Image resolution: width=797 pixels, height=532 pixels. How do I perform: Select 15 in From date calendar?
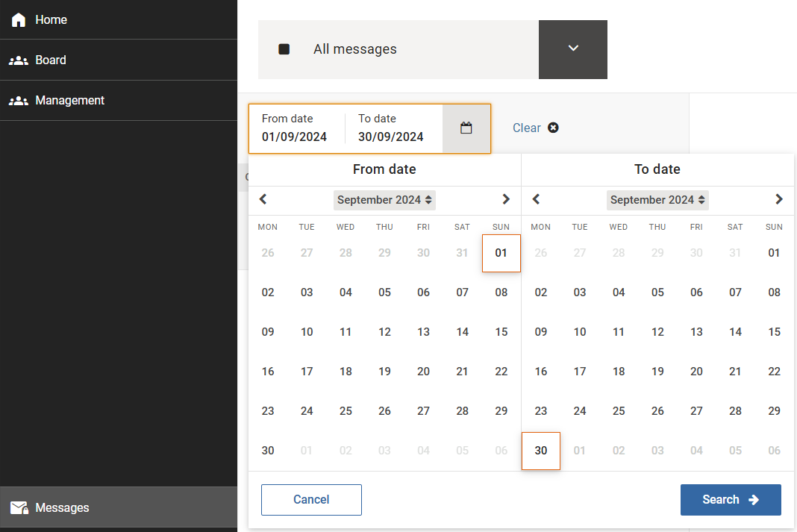tap(501, 332)
